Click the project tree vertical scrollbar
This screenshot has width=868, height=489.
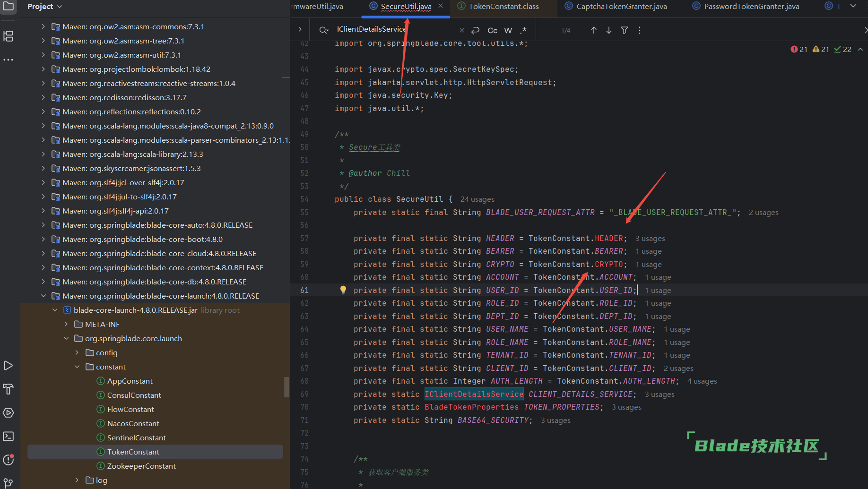tap(286, 386)
